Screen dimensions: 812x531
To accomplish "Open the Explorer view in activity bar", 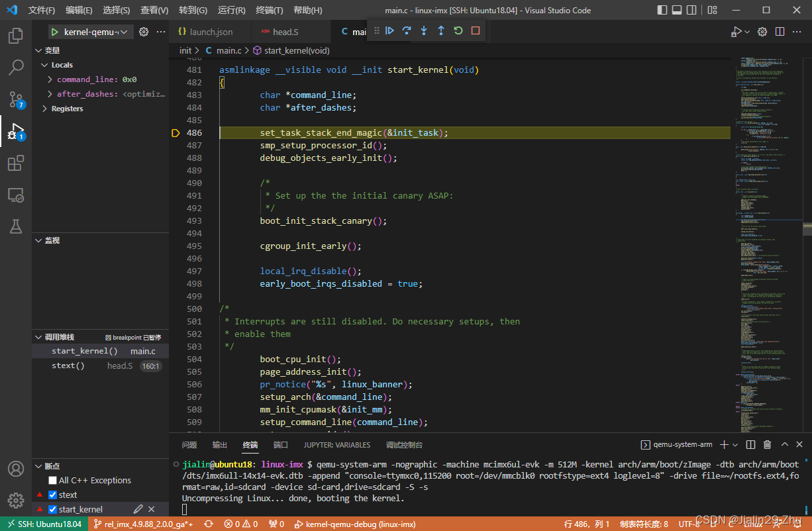I will tap(16, 36).
